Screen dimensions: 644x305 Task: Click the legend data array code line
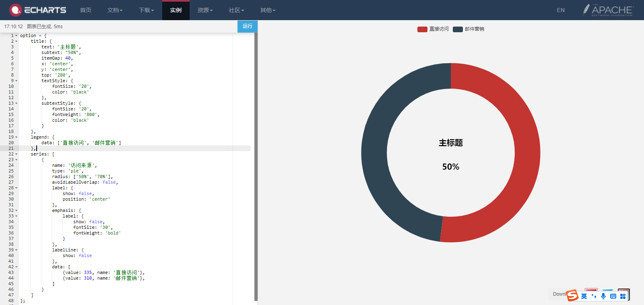pos(81,143)
